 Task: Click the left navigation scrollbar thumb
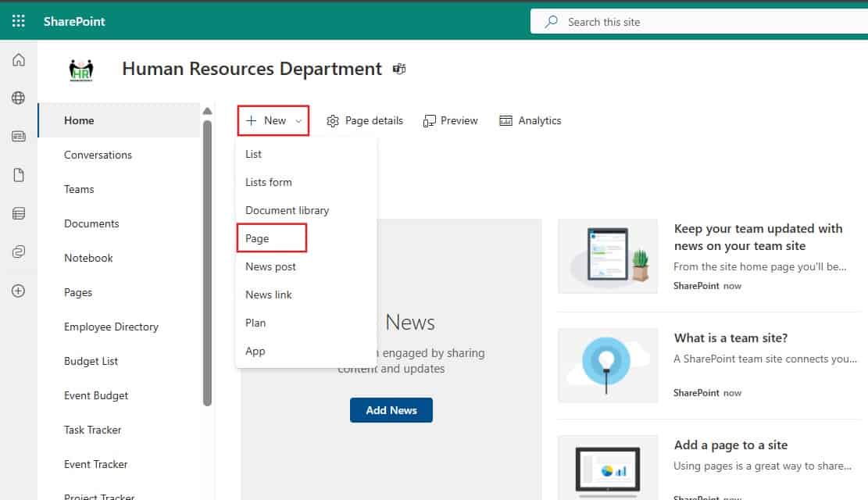tap(208, 263)
